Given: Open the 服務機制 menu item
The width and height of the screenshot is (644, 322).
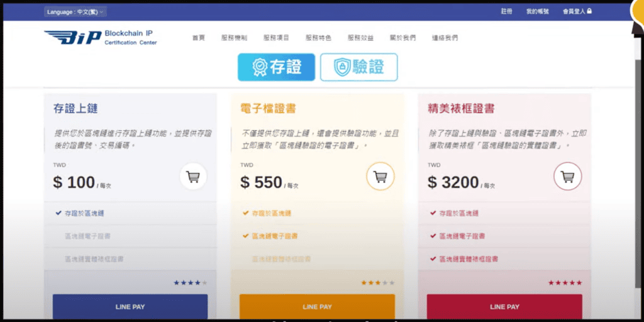Looking at the screenshot, I should [234, 38].
